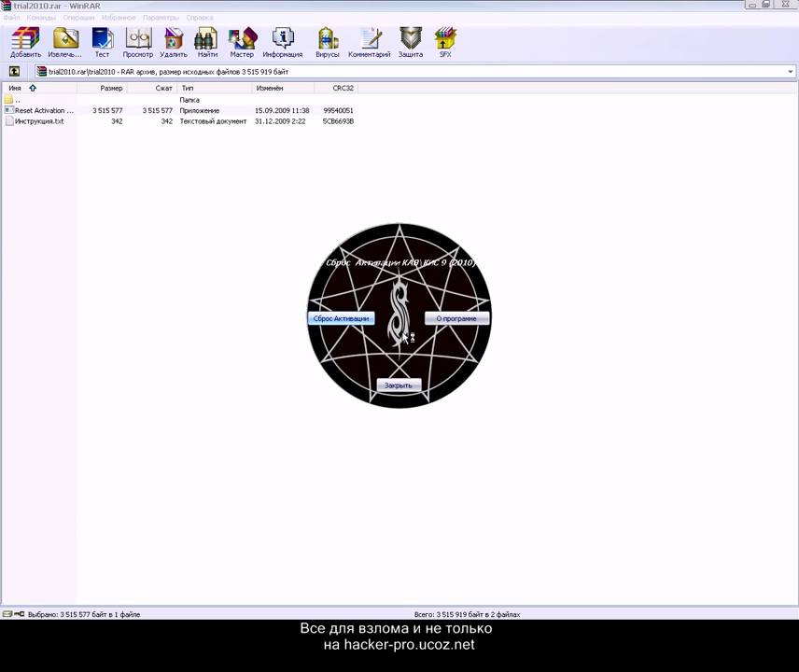Click the 'Текстовый документ' type cell
This screenshot has width=799, height=672.
click(213, 121)
